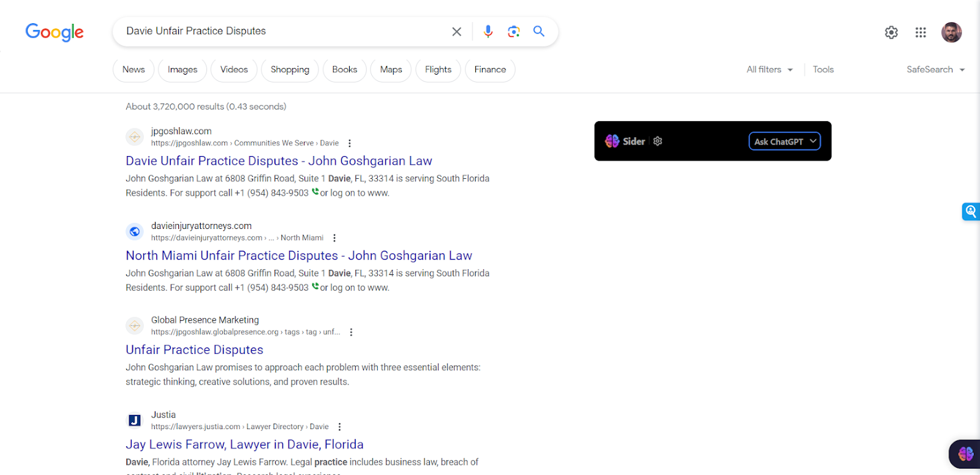This screenshot has width=980, height=475.
Task: Click the Global Presence Marketing favicon
Action: pos(135,326)
